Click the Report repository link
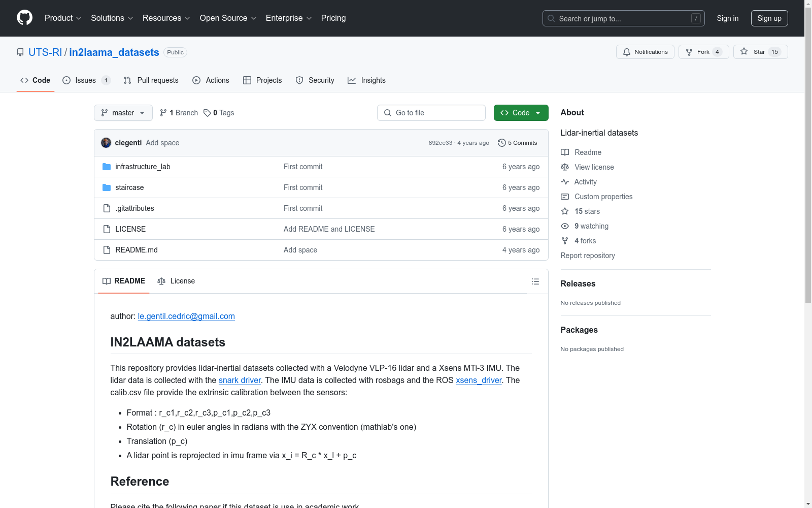 pyautogui.click(x=588, y=256)
